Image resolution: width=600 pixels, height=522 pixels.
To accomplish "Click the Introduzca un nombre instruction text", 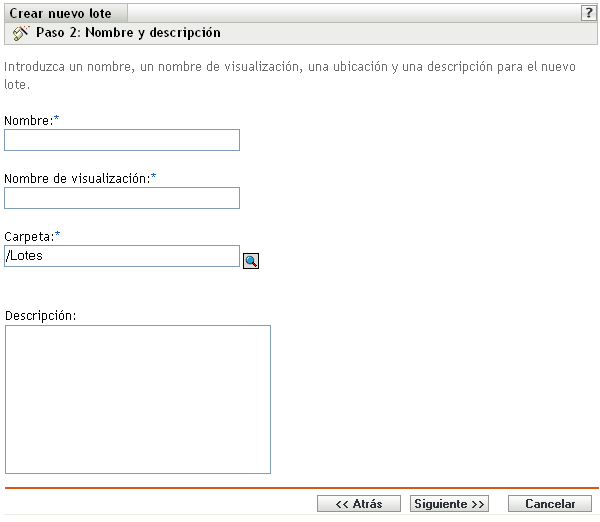I will (x=290, y=75).
